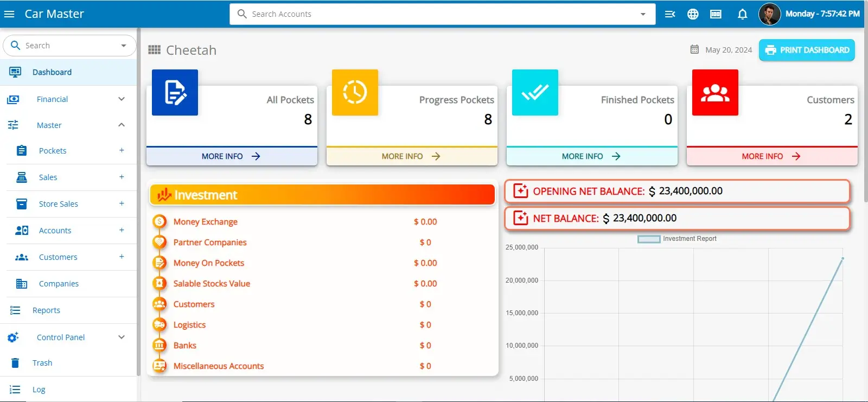Screen dimensions: 868x402
Task: Expand the Financial menu section
Action: [x=122, y=99]
